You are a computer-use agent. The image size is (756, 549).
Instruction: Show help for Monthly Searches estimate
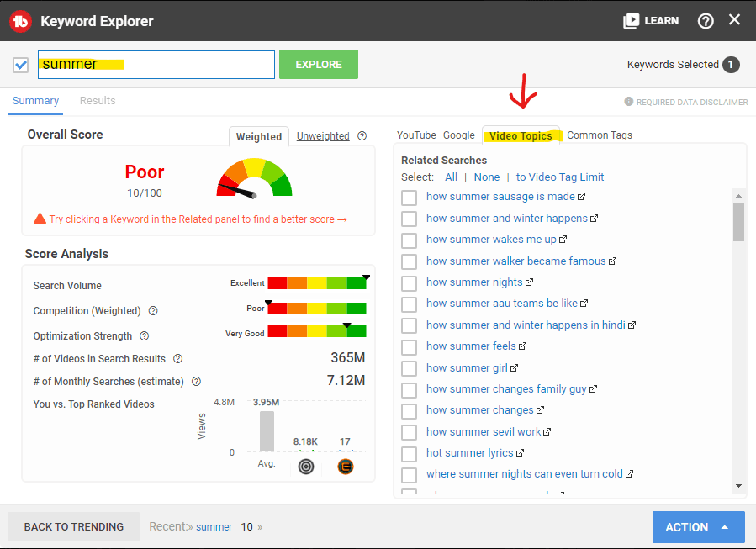(x=196, y=381)
